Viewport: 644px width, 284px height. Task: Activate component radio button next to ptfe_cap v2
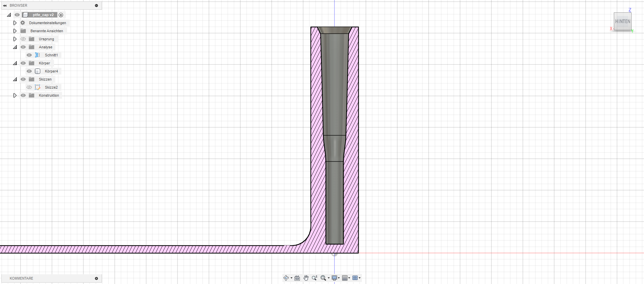pos(61,15)
